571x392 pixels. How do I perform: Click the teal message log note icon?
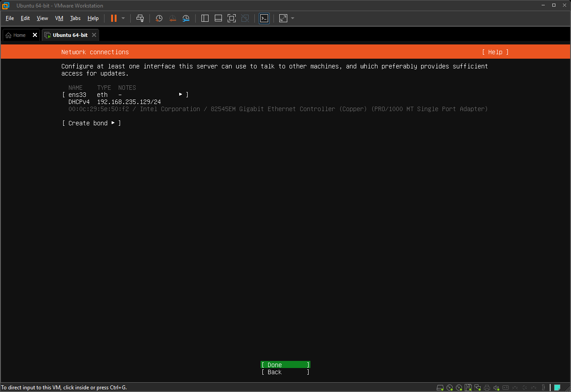point(557,388)
